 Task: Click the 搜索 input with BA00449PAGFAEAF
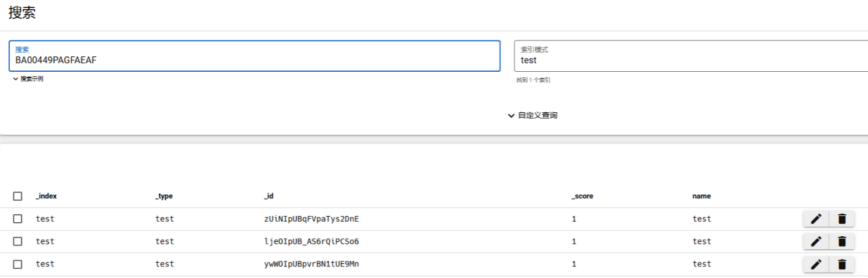point(254,60)
